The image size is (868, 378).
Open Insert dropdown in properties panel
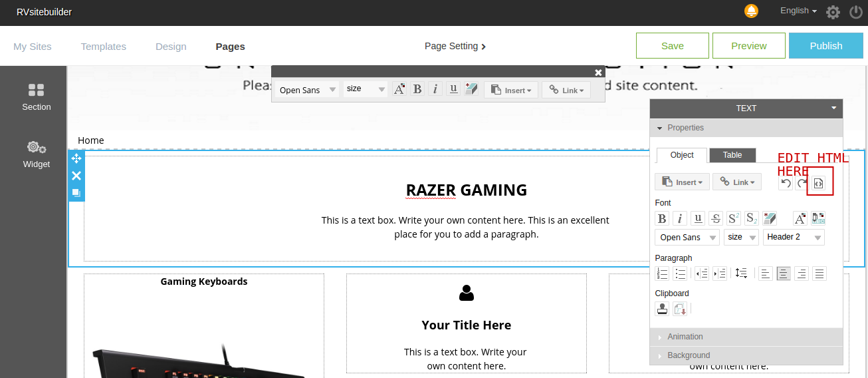pos(682,182)
